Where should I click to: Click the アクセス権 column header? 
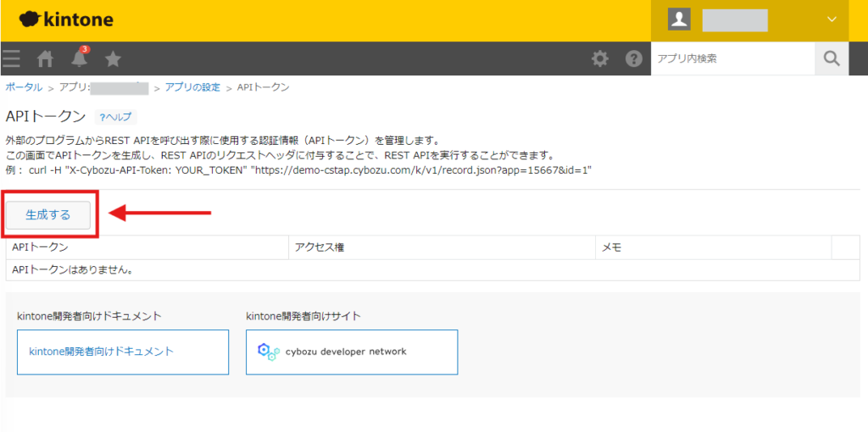point(442,248)
